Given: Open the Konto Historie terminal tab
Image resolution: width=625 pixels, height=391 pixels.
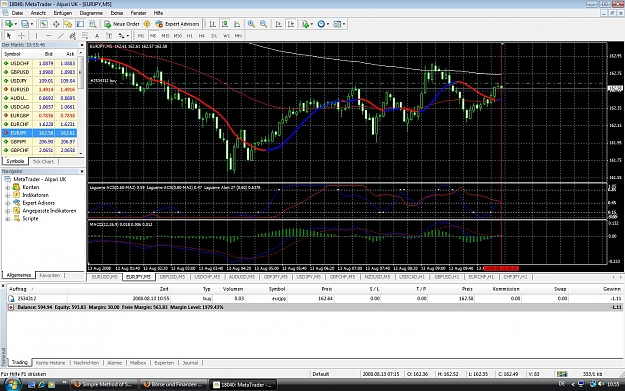Looking at the screenshot, I should [x=50, y=363].
